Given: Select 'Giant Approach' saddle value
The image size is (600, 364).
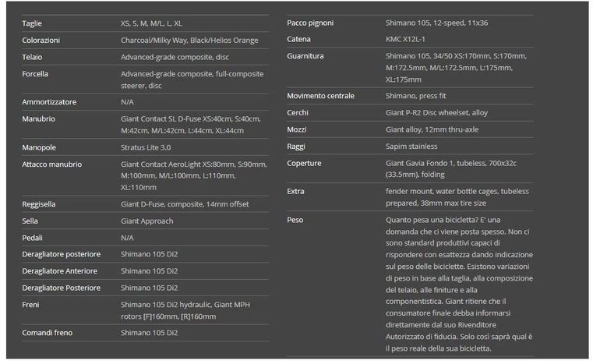Looking at the screenshot, I should [x=147, y=221].
